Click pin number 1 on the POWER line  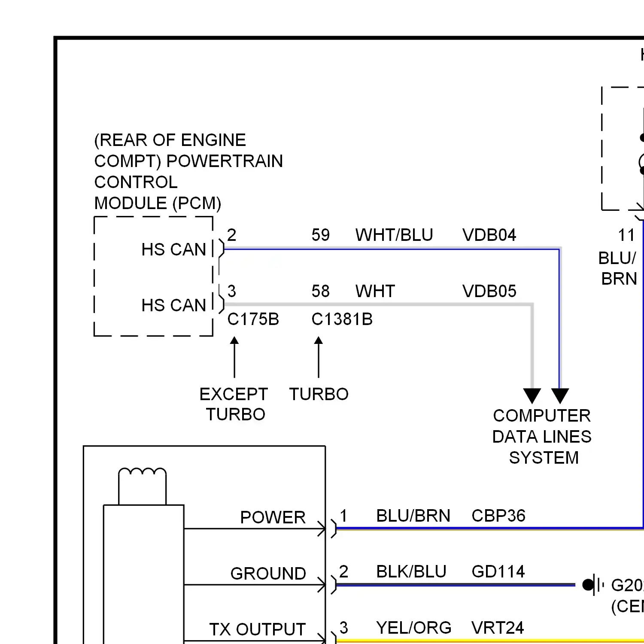point(343,516)
